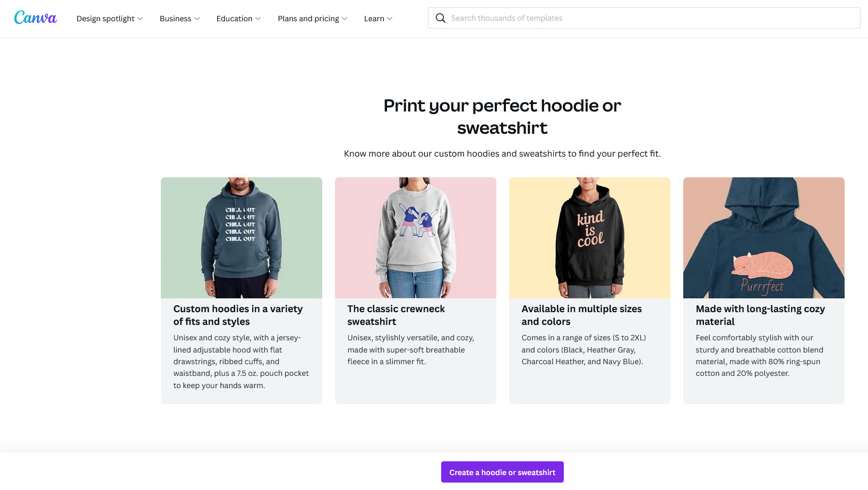
Task: Click the Plans and pricing chevron arrow
Action: (345, 19)
